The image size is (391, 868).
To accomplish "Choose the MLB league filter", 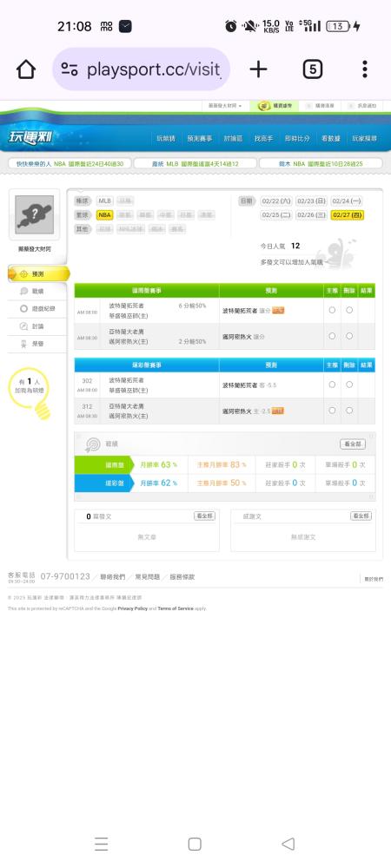I will tap(105, 201).
